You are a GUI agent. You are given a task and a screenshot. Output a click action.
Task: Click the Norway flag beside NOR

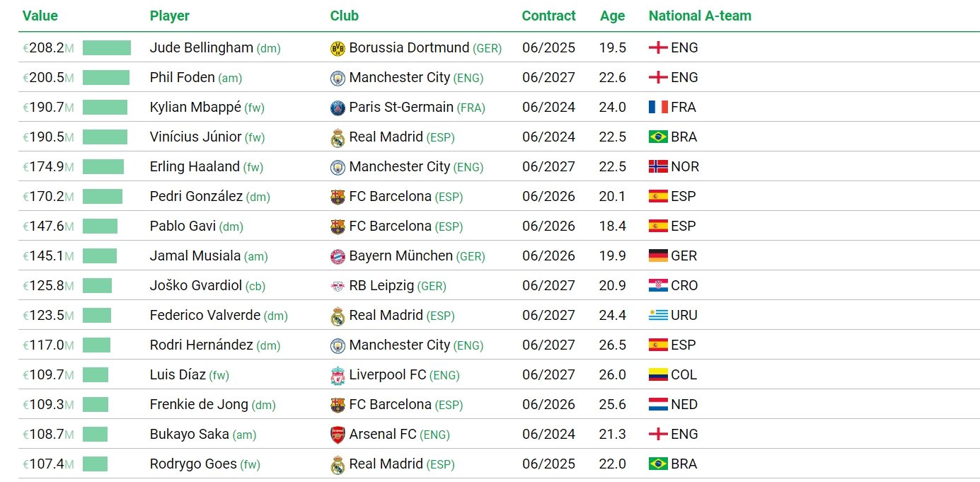(658, 167)
